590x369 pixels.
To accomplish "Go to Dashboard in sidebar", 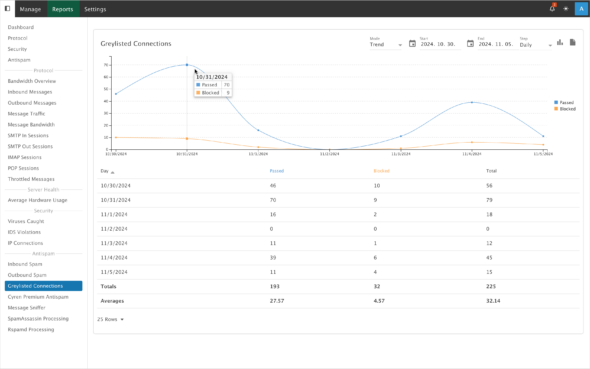I will tap(21, 27).
